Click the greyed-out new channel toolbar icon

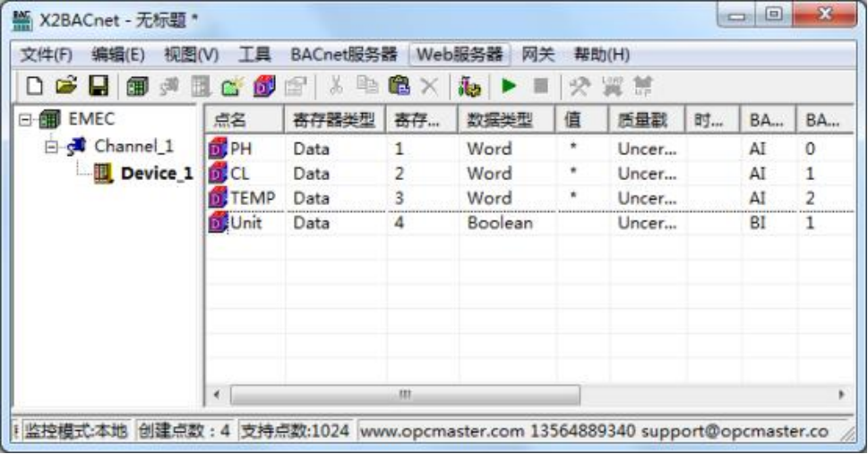click(168, 86)
